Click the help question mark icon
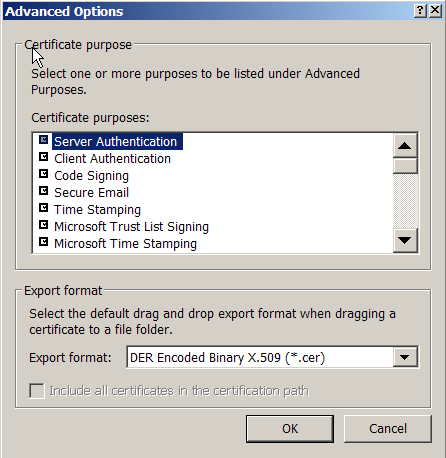 pos(420,11)
